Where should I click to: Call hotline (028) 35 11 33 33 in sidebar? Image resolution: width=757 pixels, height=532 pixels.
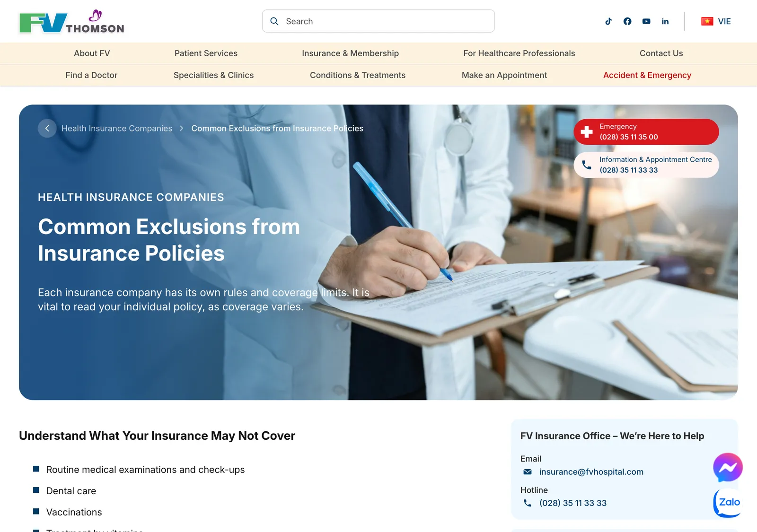[573, 503]
